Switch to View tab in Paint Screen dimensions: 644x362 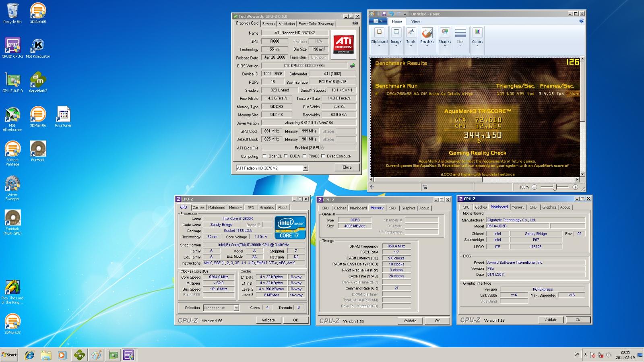tap(415, 21)
